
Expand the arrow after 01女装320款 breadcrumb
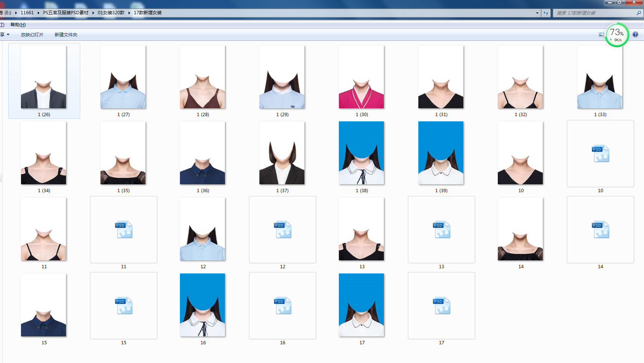pos(129,13)
